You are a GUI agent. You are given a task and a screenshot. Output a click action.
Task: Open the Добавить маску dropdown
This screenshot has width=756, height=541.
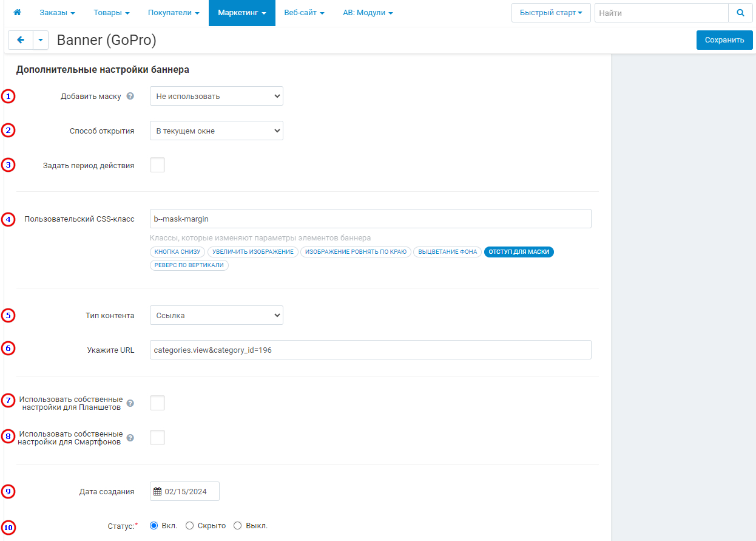(x=216, y=96)
